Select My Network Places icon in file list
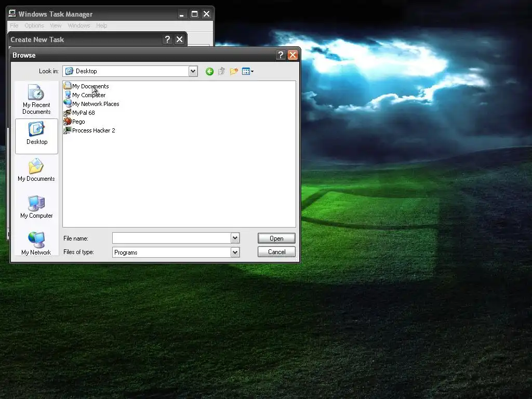Image resolution: width=532 pixels, height=399 pixels. pyautogui.click(x=68, y=103)
